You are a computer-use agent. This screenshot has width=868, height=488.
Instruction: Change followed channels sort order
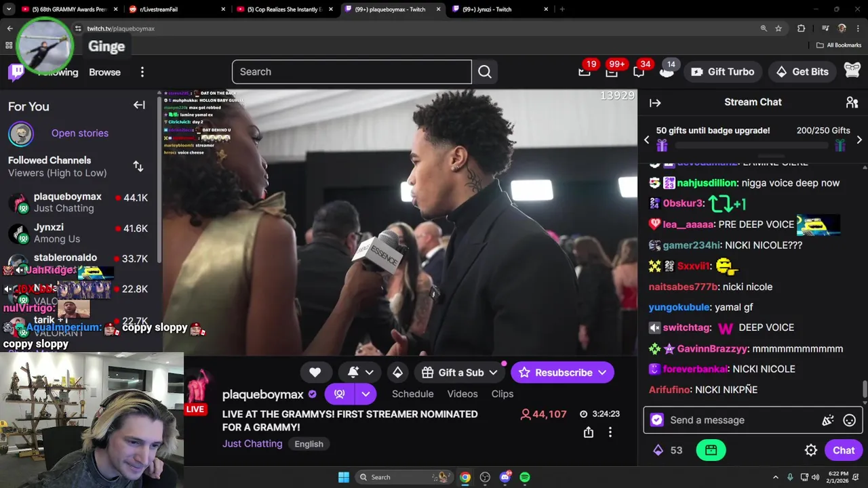[138, 166]
